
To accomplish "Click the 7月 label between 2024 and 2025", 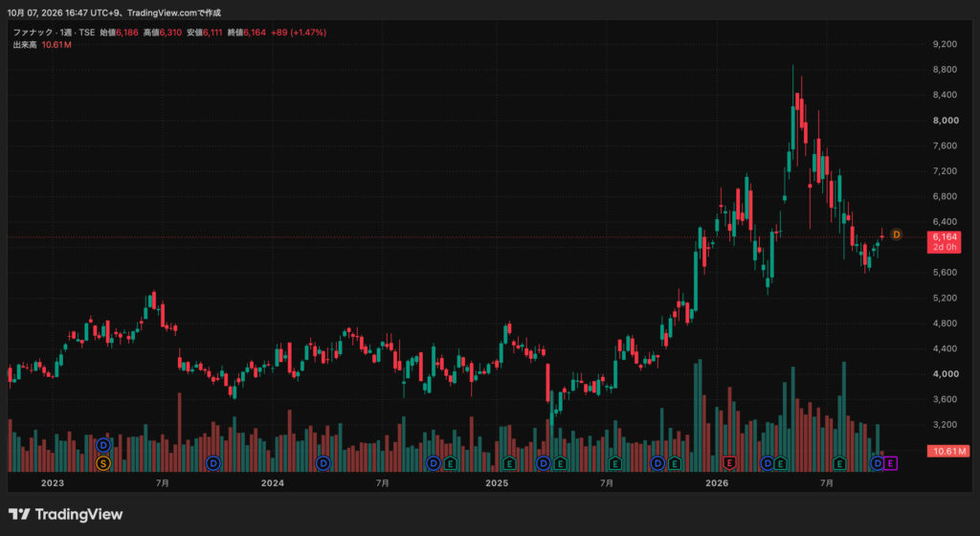I will click(383, 483).
